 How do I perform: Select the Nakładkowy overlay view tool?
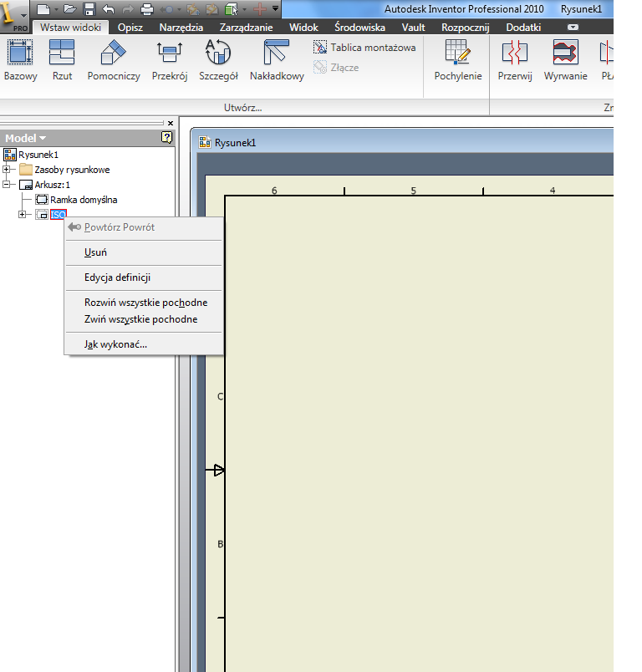click(277, 60)
